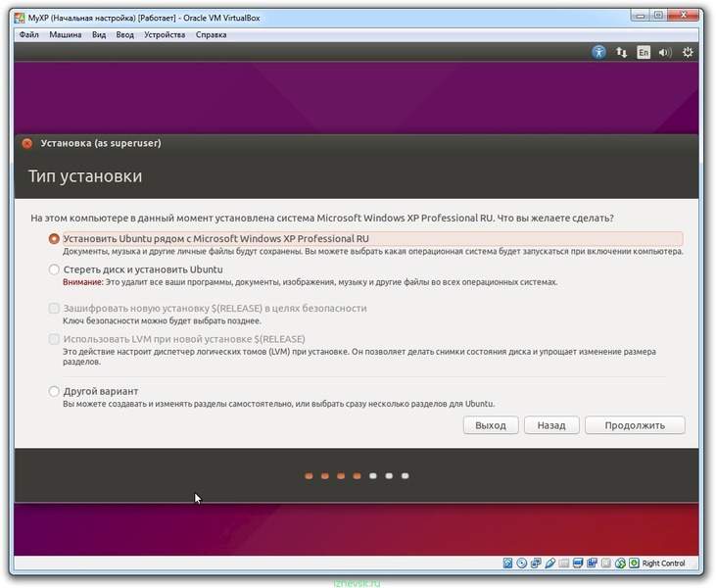Choose the 'Другой вариант' radio option
This screenshot has height=588, width=716.
pyautogui.click(x=54, y=392)
